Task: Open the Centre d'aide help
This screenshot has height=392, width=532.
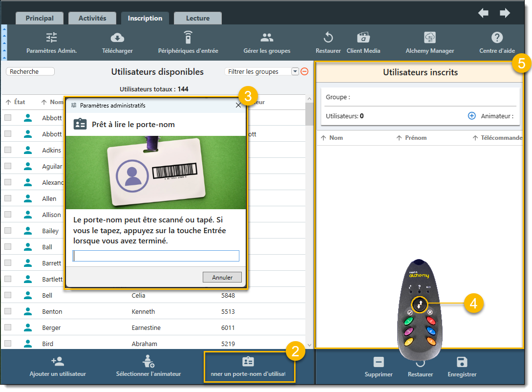Action: point(497,43)
